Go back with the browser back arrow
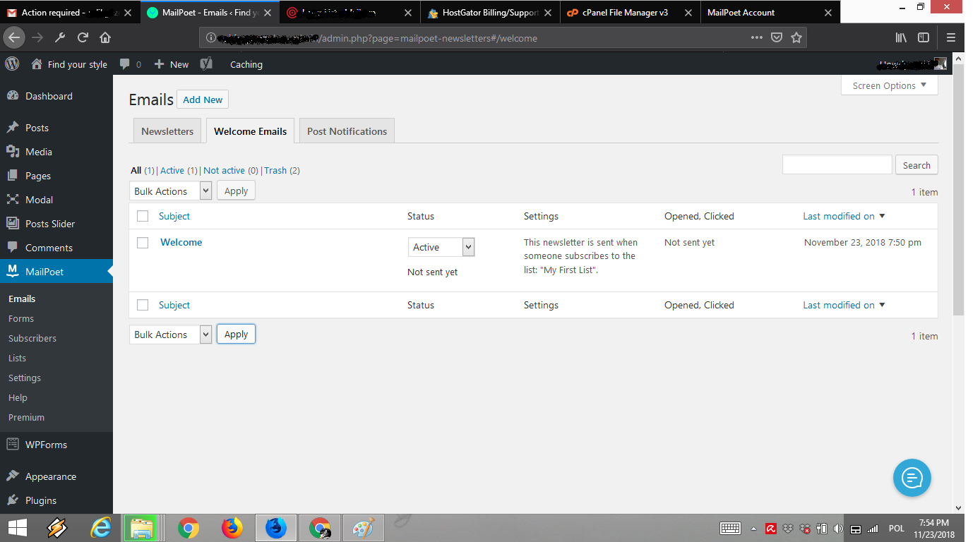Viewport: 980px width, 542px height. [15, 37]
